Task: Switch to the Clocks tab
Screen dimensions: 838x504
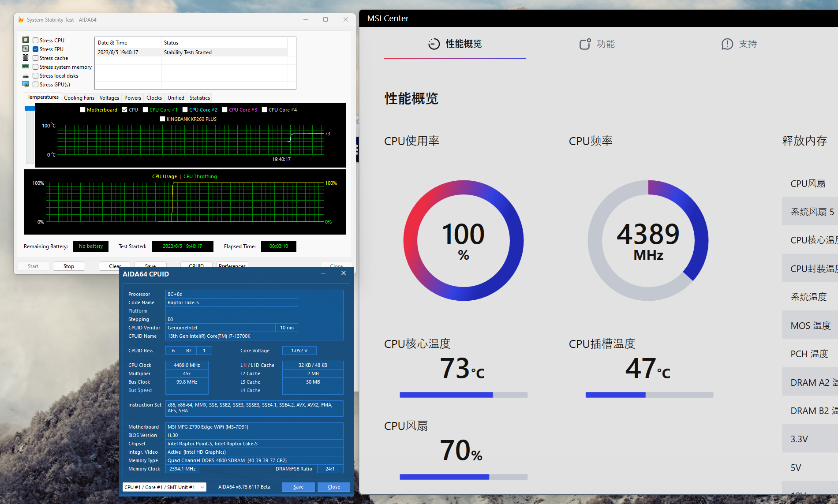Action: click(154, 98)
